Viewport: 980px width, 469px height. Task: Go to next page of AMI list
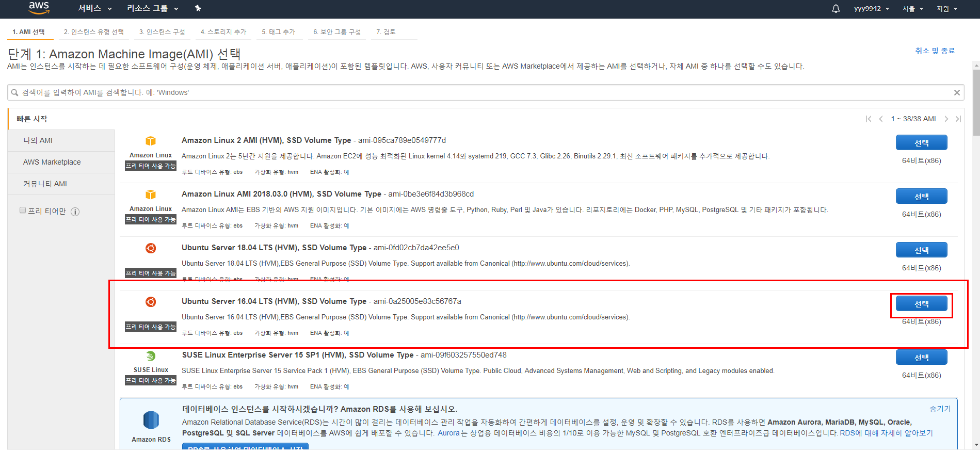(946, 119)
